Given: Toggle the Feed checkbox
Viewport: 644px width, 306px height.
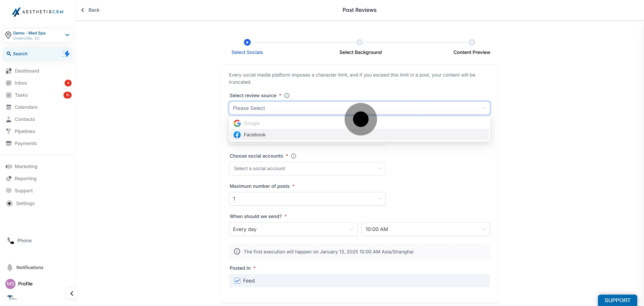Looking at the screenshot, I should [237, 281].
